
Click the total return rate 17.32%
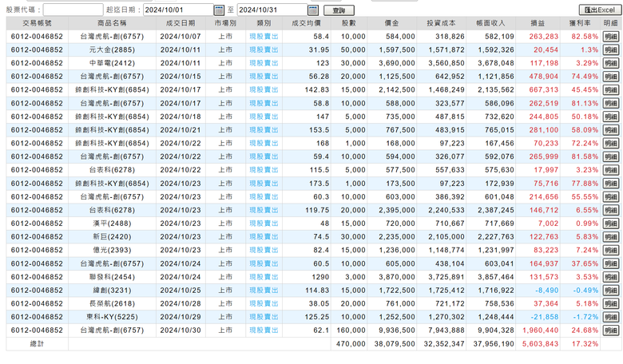click(585, 344)
